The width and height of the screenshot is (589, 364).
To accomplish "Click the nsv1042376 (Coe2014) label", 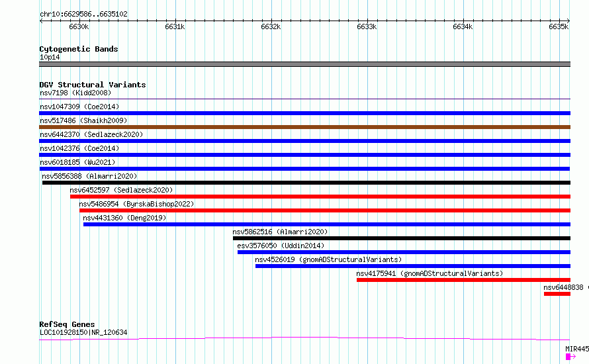I will click(x=79, y=148).
